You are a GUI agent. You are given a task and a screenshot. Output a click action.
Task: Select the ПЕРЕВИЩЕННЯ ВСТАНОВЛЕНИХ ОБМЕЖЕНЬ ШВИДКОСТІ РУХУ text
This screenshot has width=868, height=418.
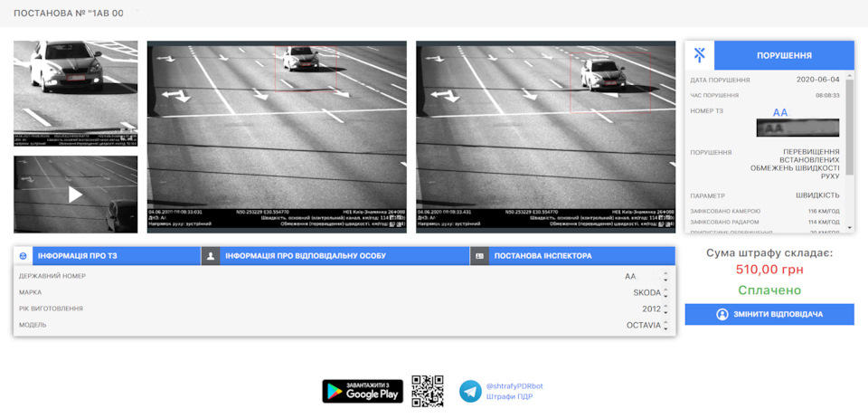795,164
